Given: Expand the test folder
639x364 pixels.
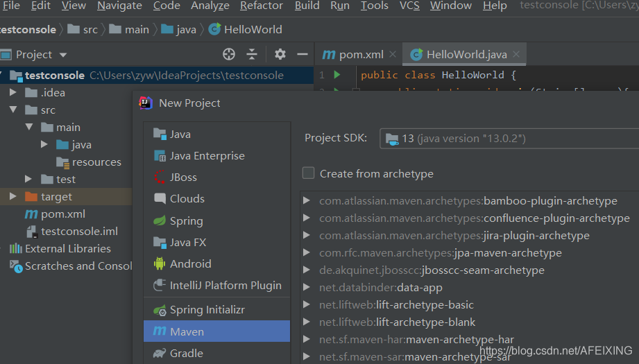Looking at the screenshot, I should point(28,179).
